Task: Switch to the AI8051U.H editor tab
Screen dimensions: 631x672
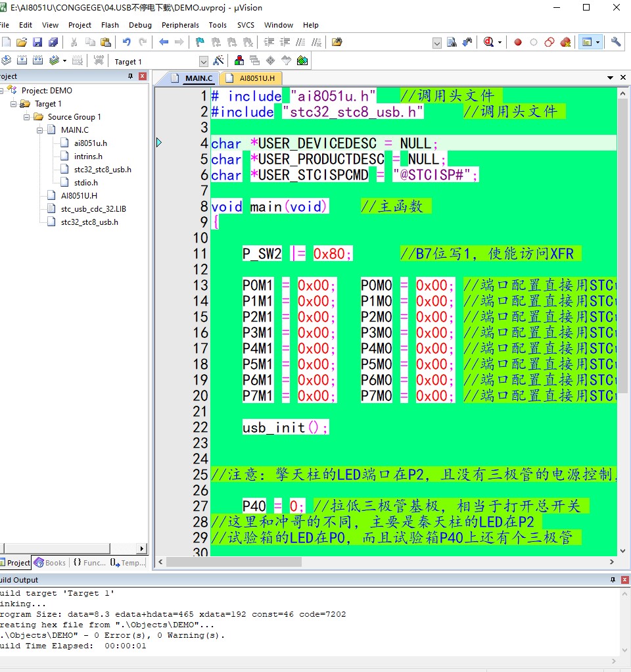Action: (252, 78)
